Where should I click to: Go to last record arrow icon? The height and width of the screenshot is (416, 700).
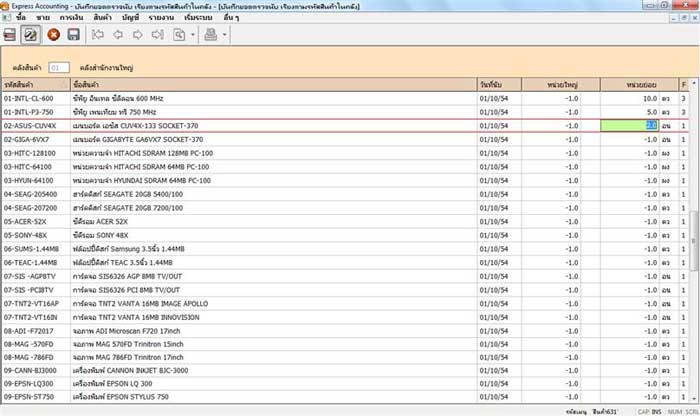158,35
